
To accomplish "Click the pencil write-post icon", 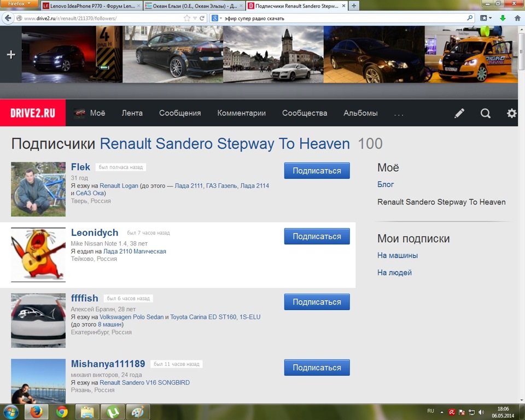I will pos(459,113).
